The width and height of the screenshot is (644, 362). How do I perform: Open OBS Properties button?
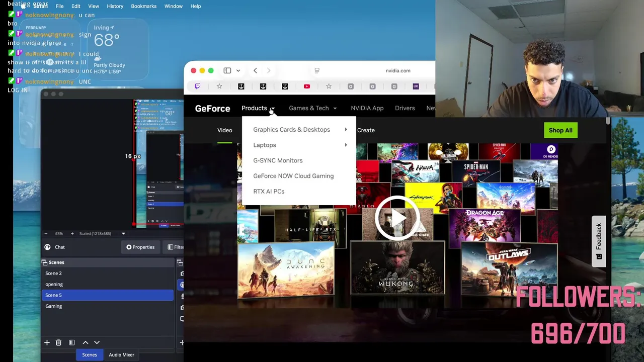140,247
